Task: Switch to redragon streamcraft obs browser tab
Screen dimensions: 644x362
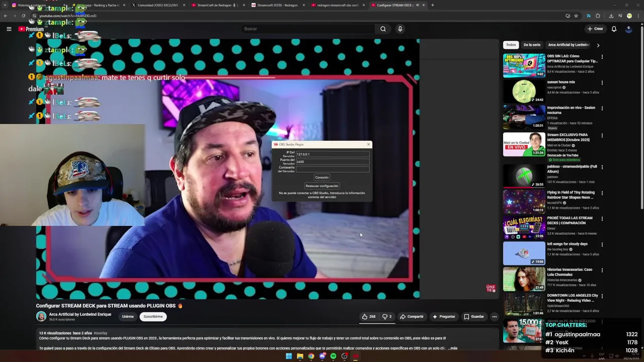Action: 337,5
